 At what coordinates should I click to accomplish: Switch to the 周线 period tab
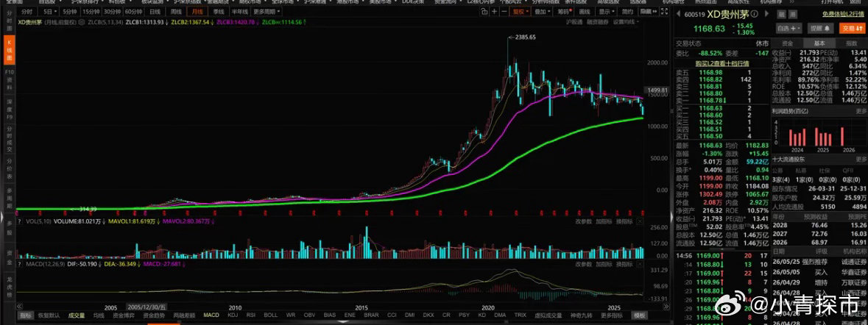tap(176, 12)
